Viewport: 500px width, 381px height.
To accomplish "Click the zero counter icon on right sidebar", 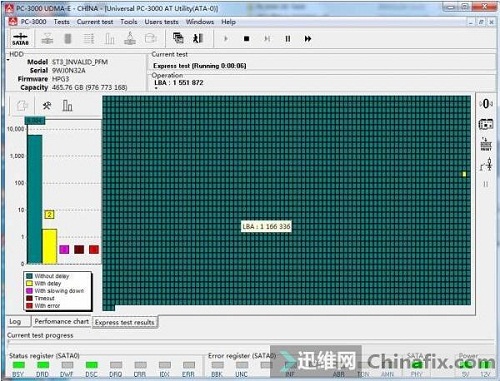I will pos(486,104).
